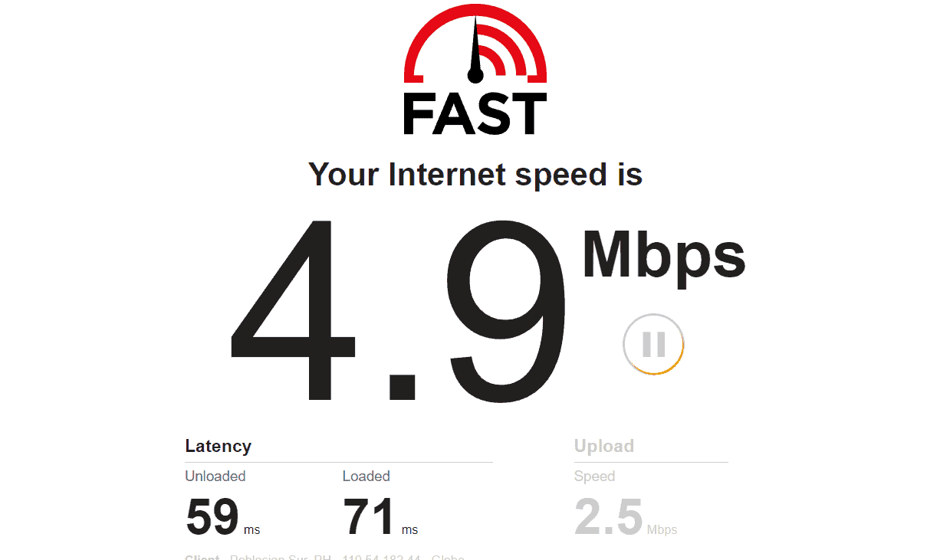Click the IP address 110.54.182.44 text
950x560 pixels.
380,557
